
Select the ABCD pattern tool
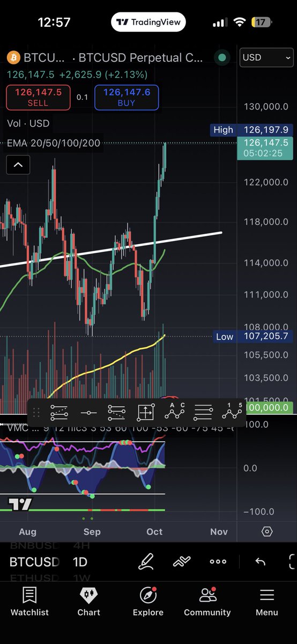pos(174,411)
